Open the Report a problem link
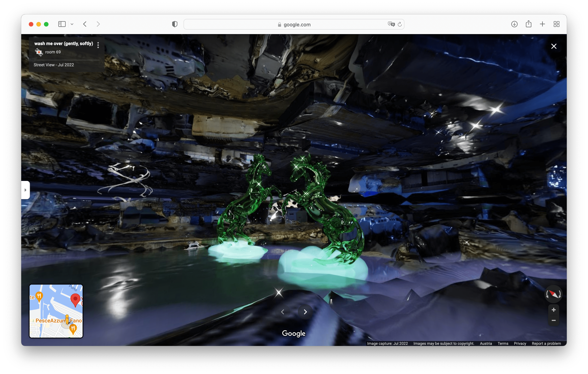Screen dimensions: 588x374 pos(546,343)
